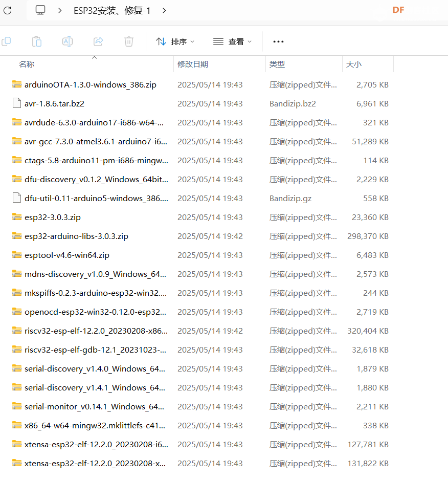Click zip icon of avr-gcc-7.3.0-atmel3.6.1 file
Screen dimensions: 448x480
pyautogui.click(x=17, y=141)
